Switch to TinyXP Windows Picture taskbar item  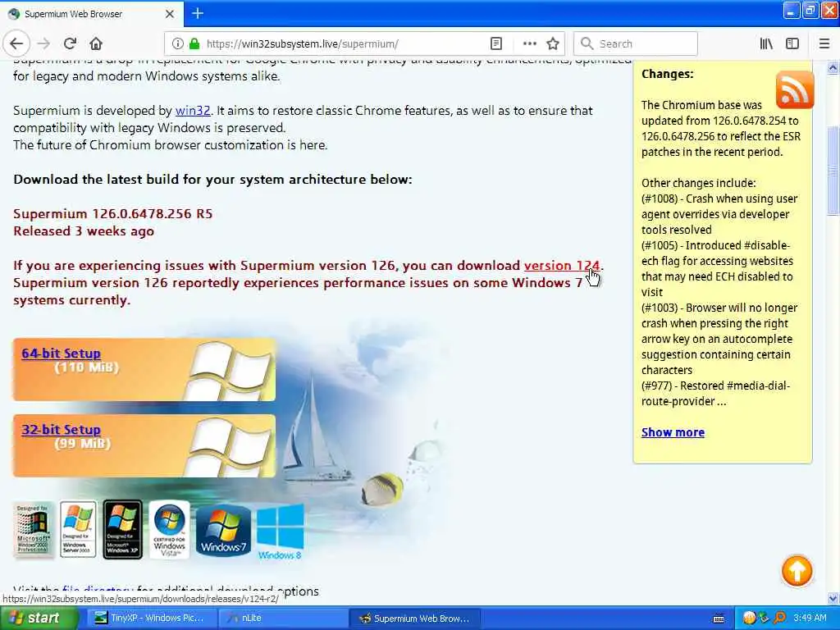click(151, 619)
